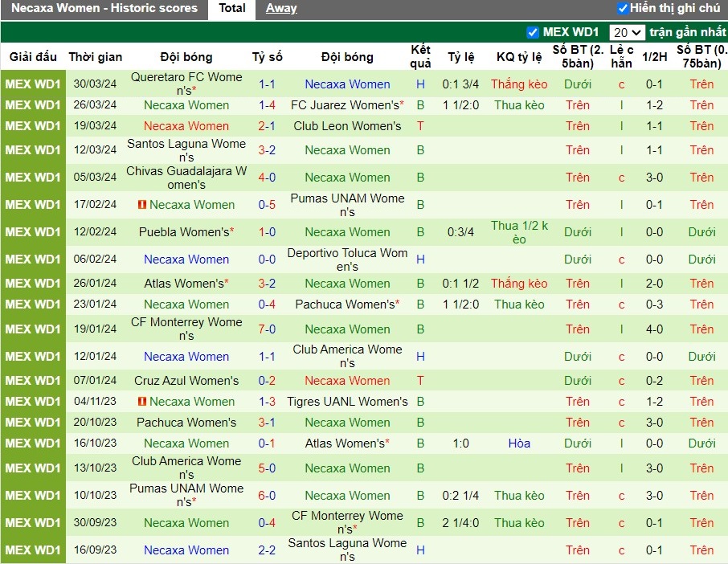Click the Hòa result on 16/10/23 row
This screenshot has width=728, height=564.
(519, 443)
